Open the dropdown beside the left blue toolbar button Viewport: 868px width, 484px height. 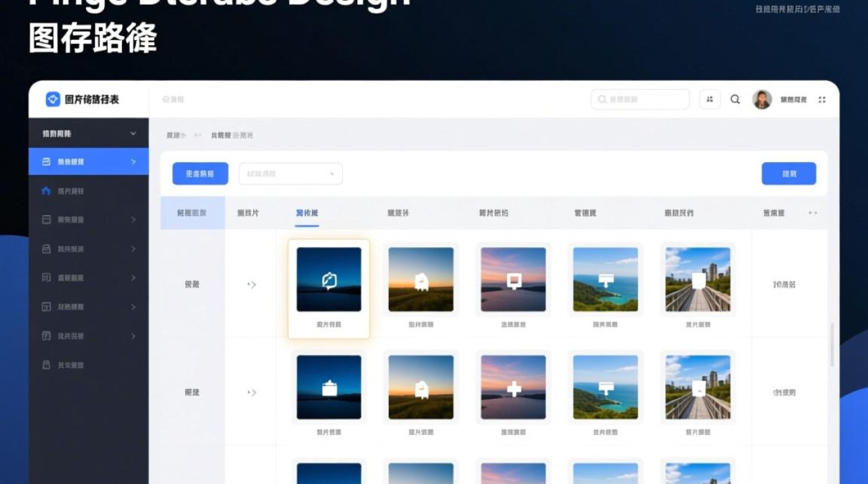(x=291, y=174)
